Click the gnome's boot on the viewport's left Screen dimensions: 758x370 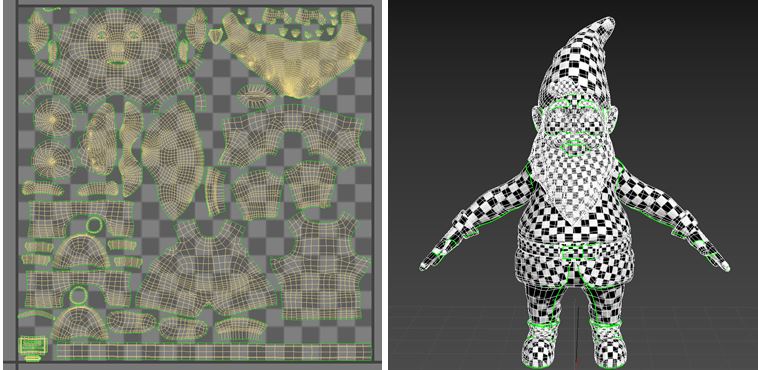tap(540, 344)
